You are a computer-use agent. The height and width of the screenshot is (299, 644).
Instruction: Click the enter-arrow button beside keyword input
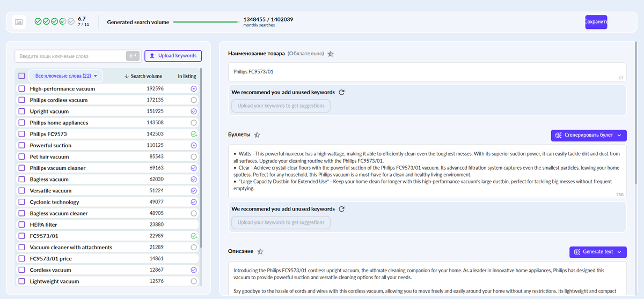point(133,56)
